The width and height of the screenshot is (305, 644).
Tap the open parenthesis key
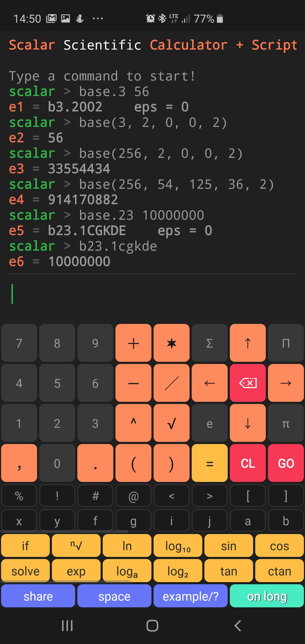(x=133, y=463)
